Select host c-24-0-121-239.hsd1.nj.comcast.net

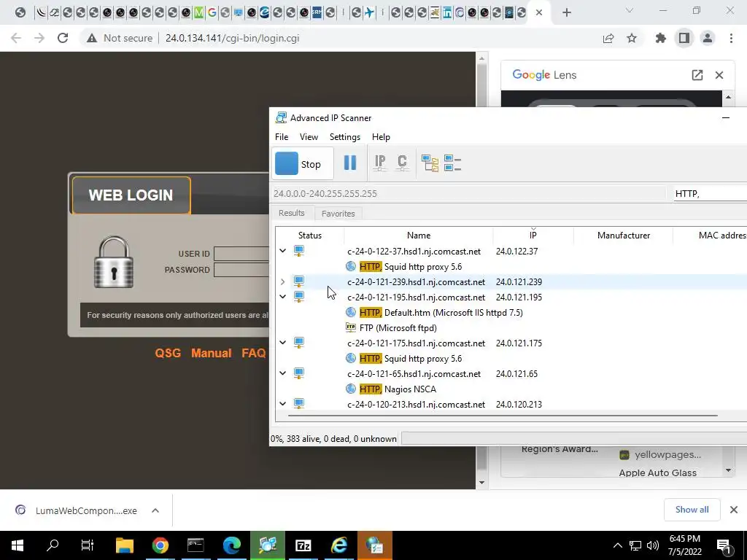coord(416,282)
